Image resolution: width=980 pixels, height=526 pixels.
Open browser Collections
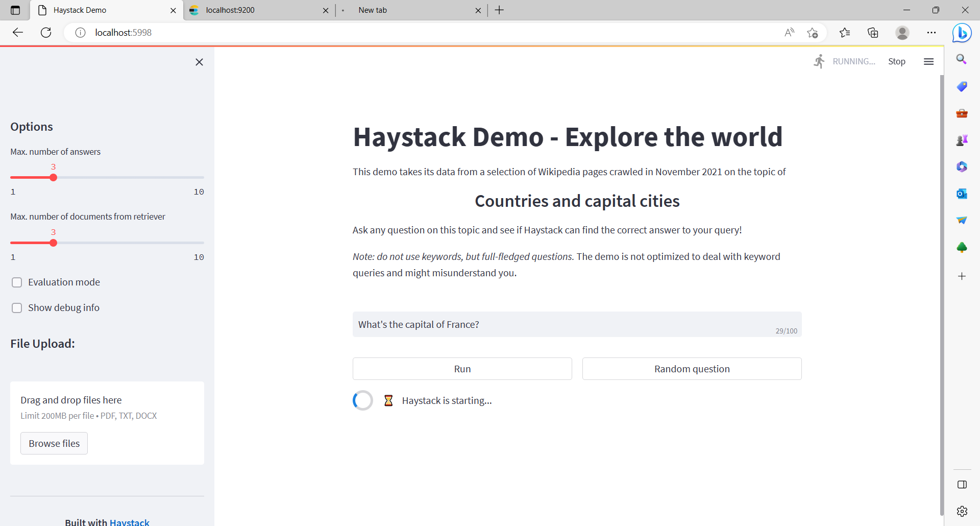point(873,33)
